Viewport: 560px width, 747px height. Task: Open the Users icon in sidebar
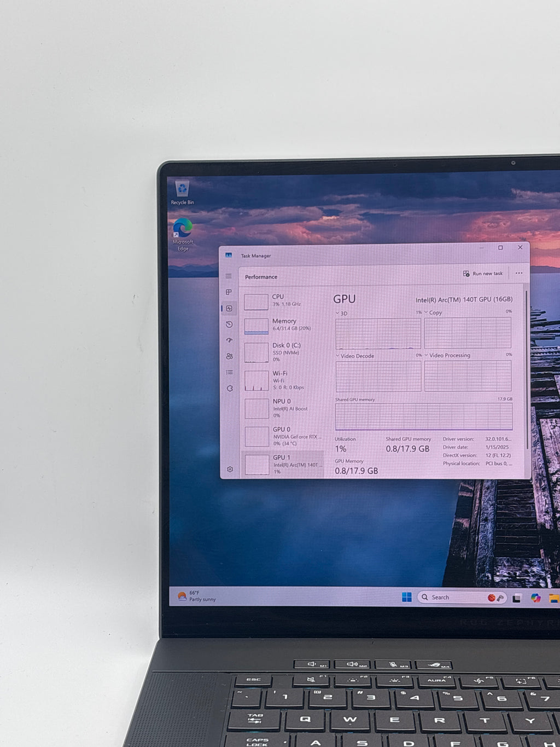[x=229, y=356]
